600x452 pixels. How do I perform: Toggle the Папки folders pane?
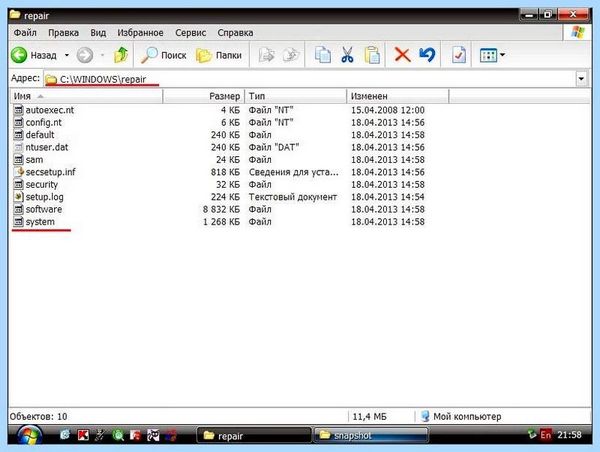pyautogui.click(x=219, y=55)
